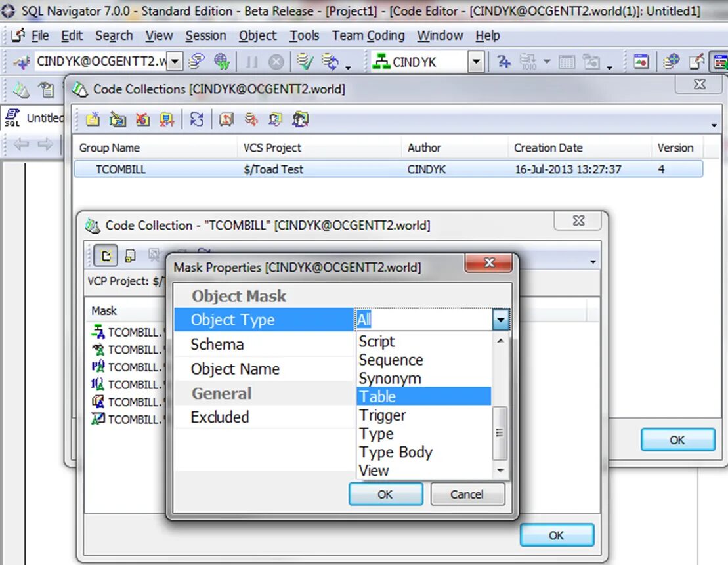
Task: Click the list scrollbar up arrow
Action: (x=500, y=341)
